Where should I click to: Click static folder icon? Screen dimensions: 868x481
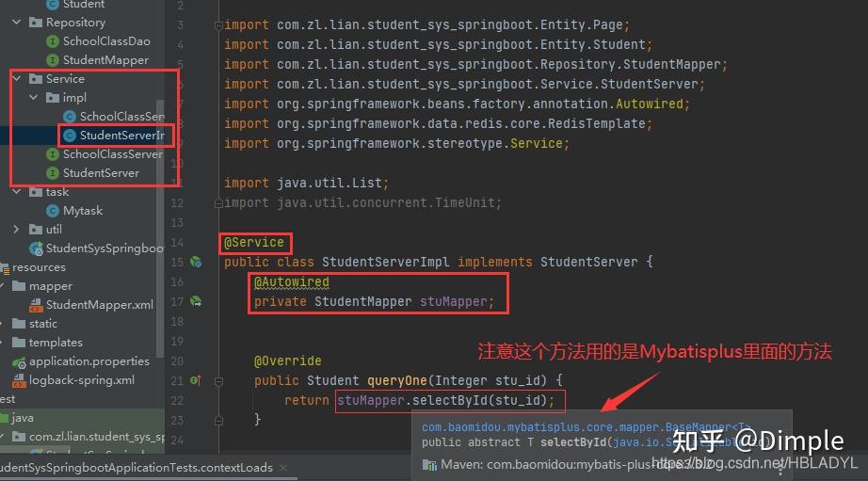coord(19,323)
